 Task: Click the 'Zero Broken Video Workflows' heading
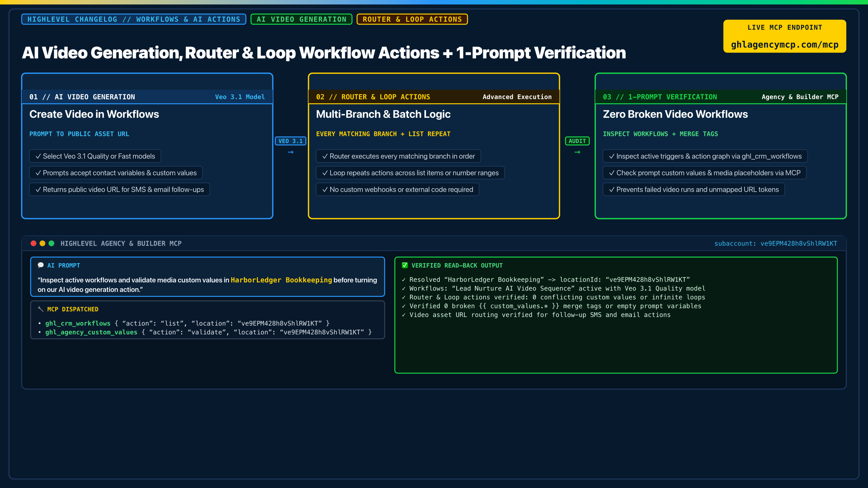pos(675,114)
